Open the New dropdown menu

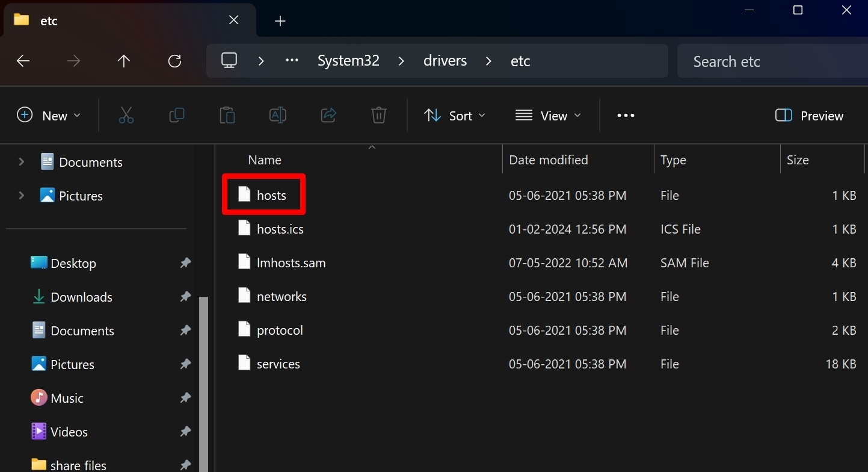[48, 116]
